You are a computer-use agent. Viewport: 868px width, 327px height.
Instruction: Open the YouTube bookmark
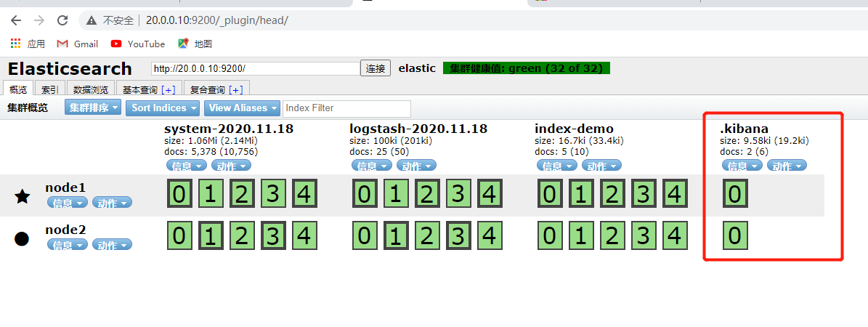coord(138,44)
